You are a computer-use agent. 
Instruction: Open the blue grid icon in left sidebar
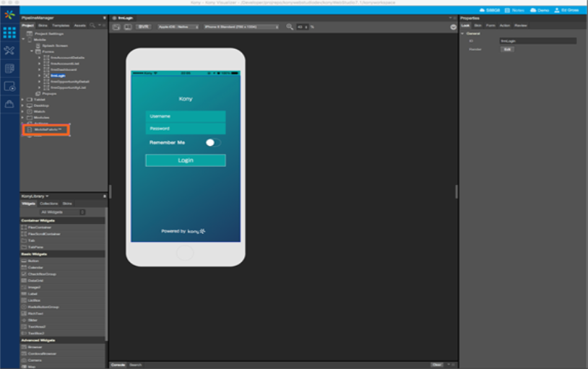9,32
